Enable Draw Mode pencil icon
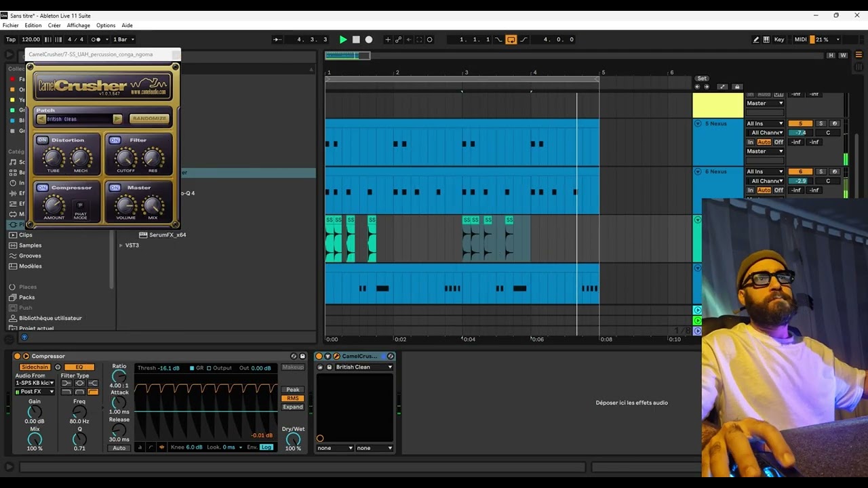868x488 pixels. coord(756,39)
